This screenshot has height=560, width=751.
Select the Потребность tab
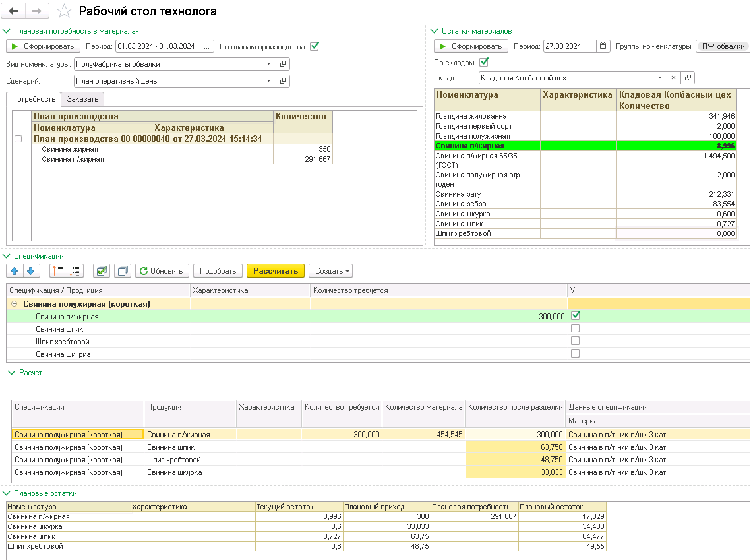click(x=34, y=99)
